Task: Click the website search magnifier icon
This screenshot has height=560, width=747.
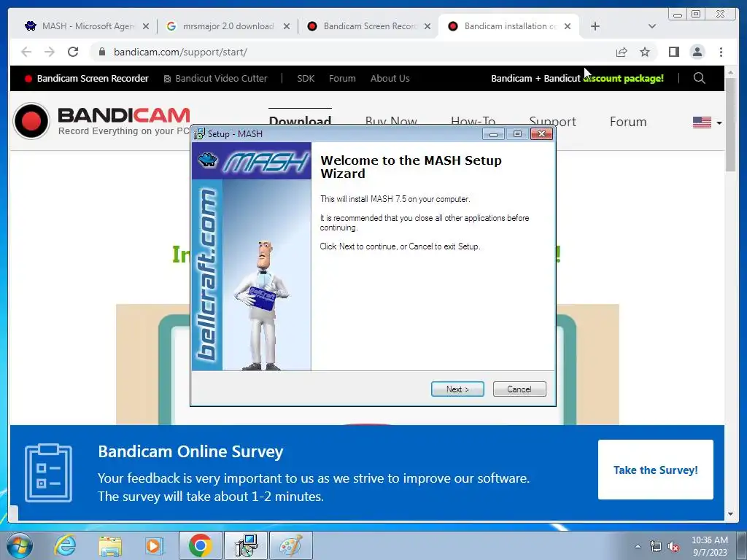Action: [699, 78]
